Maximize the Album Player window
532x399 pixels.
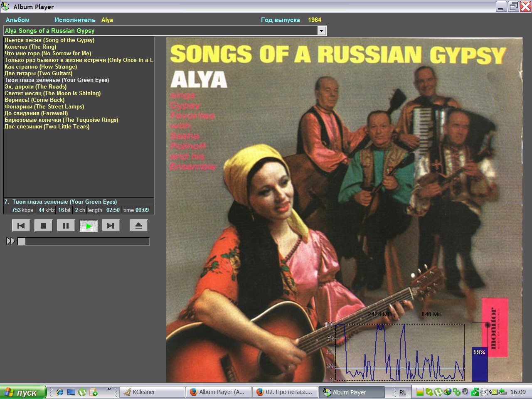click(513, 7)
